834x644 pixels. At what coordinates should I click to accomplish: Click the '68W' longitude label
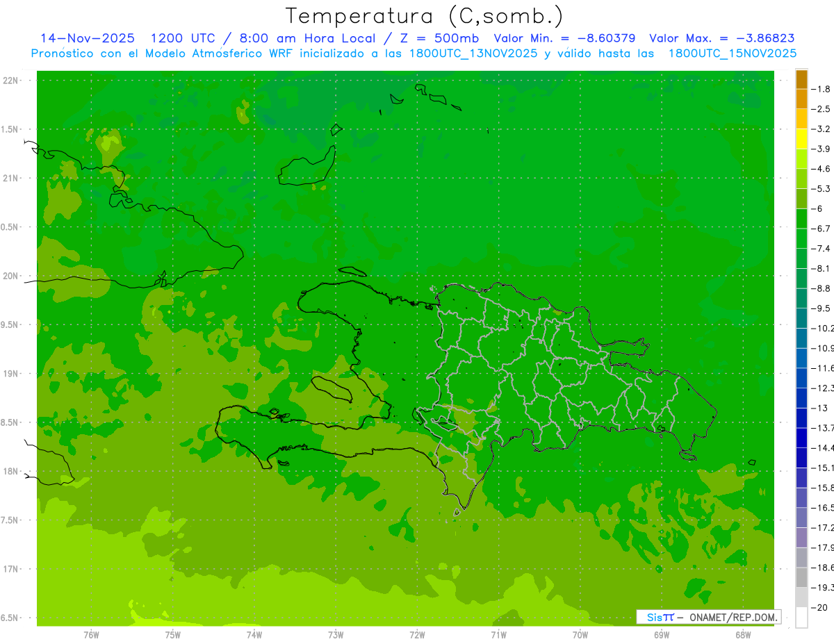[x=743, y=635]
